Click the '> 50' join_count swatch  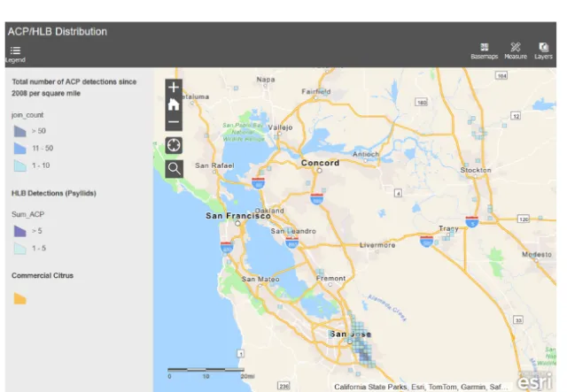pos(19,130)
